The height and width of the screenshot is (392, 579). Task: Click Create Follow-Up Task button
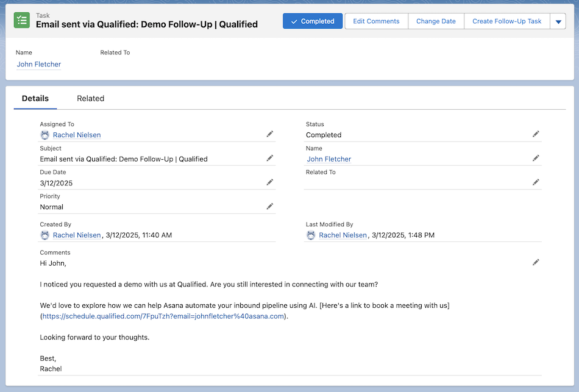[x=507, y=21]
